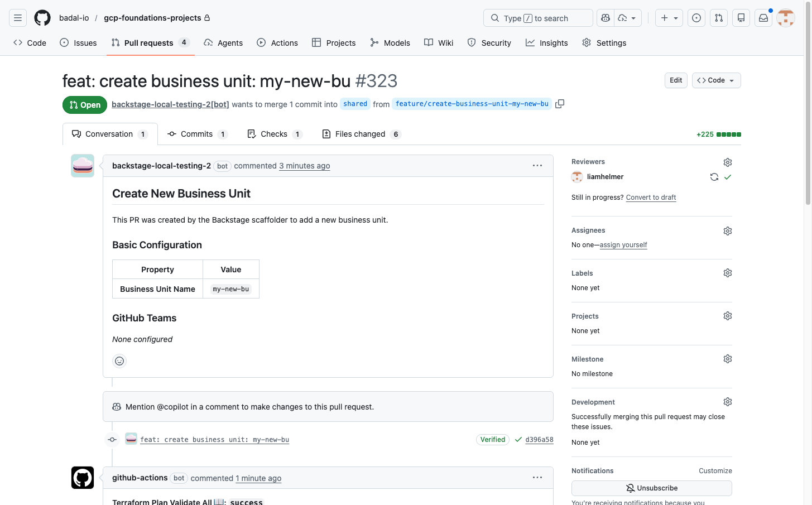Open the github-actions bot avatar

point(83,478)
